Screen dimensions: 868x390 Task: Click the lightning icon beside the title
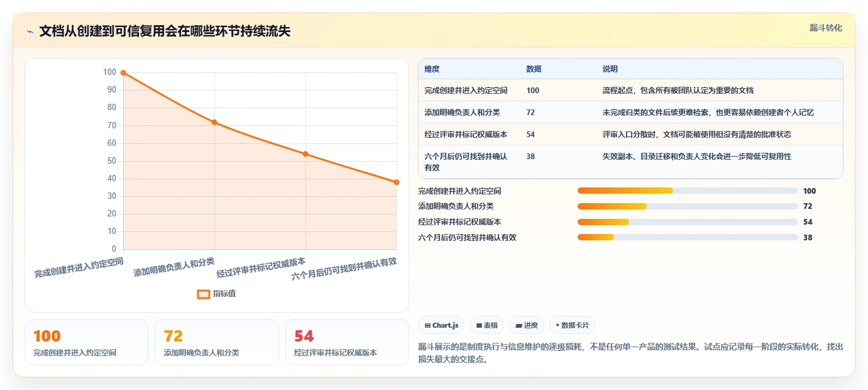(30, 31)
